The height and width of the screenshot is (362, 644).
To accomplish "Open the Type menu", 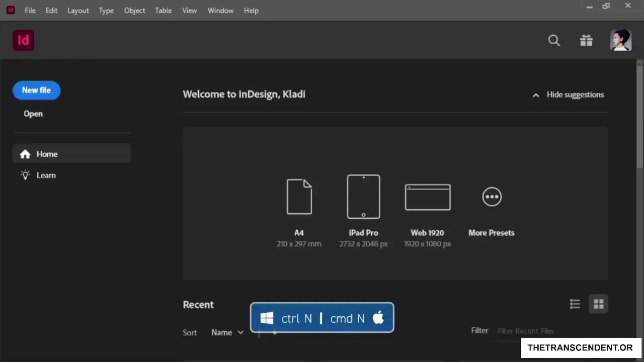I will pos(106,10).
